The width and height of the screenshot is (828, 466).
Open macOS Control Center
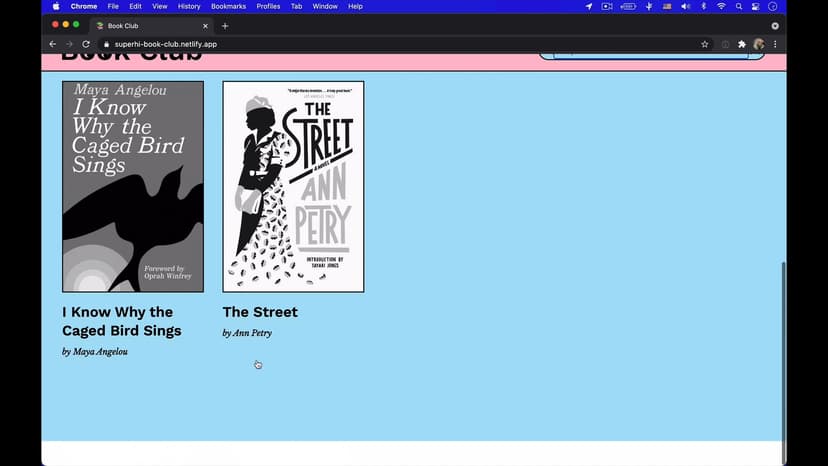755,6
